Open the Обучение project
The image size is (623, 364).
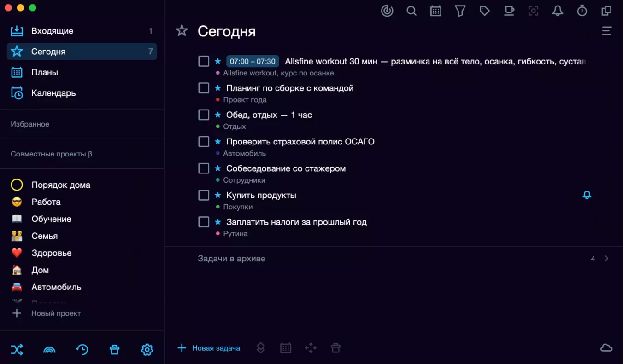point(82,219)
